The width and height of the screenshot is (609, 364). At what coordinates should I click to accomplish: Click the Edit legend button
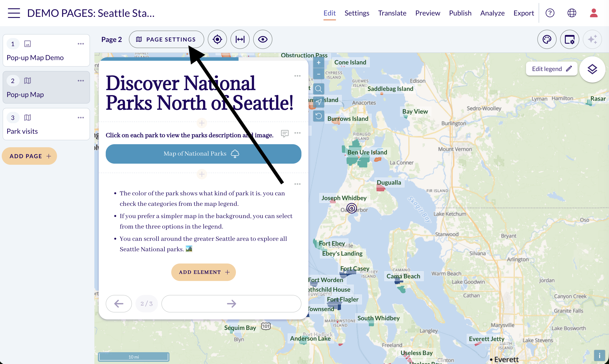pos(551,69)
